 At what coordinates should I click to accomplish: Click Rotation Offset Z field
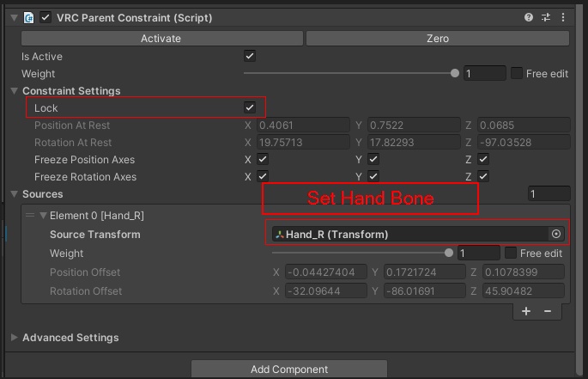(524, 290)
